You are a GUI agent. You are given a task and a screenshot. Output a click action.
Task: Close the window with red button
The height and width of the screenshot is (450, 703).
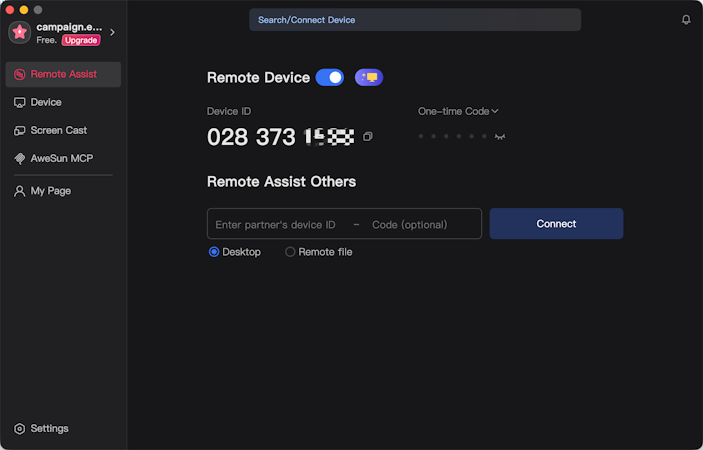click(x=9, y=9)
